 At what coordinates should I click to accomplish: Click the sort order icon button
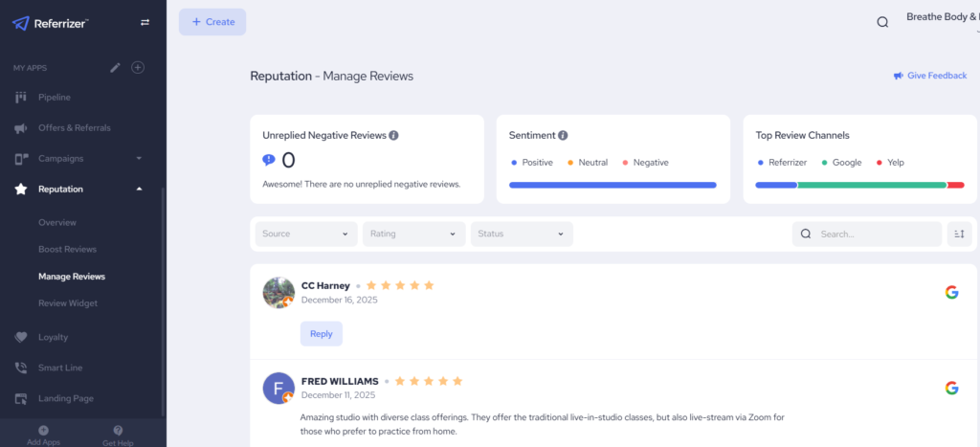coord(959,234)
